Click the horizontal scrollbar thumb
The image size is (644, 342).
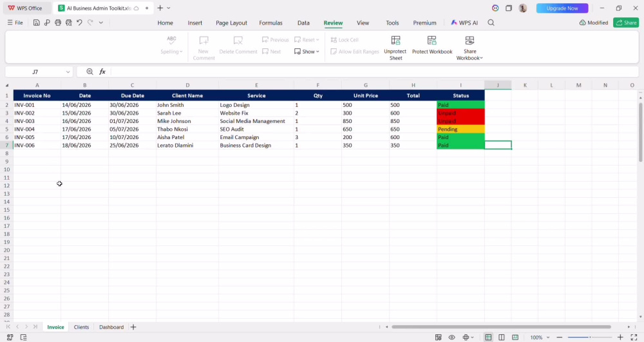click(501, 327)
